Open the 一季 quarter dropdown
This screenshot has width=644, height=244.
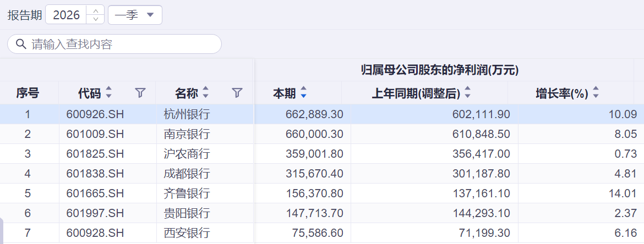pyautogui.click(x=135, y=15)
